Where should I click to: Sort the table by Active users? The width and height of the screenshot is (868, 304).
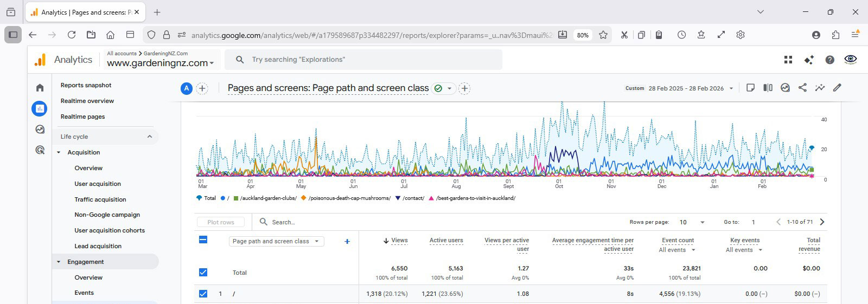pos(446,241)
